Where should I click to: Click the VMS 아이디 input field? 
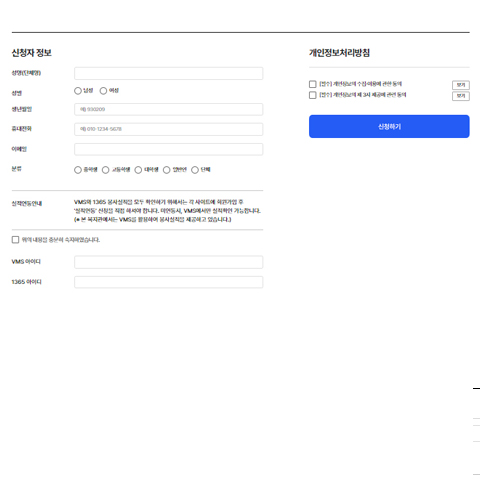pos(168,262)
